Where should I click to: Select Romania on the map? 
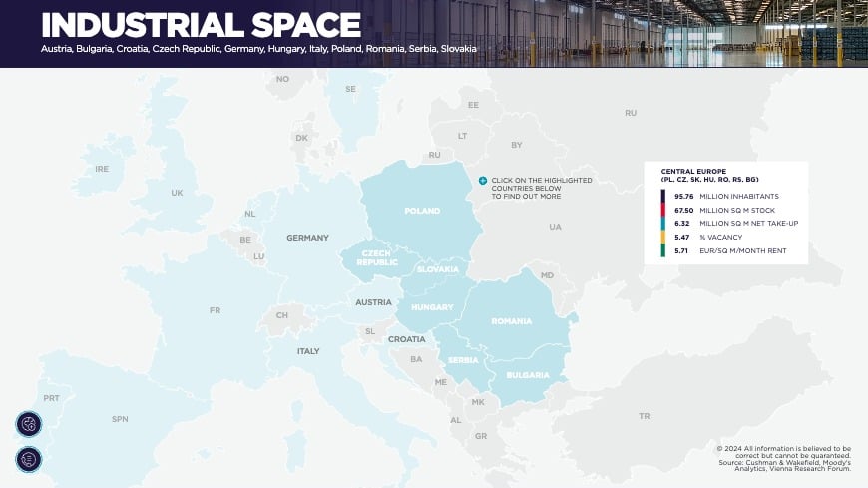click(512, 321)
